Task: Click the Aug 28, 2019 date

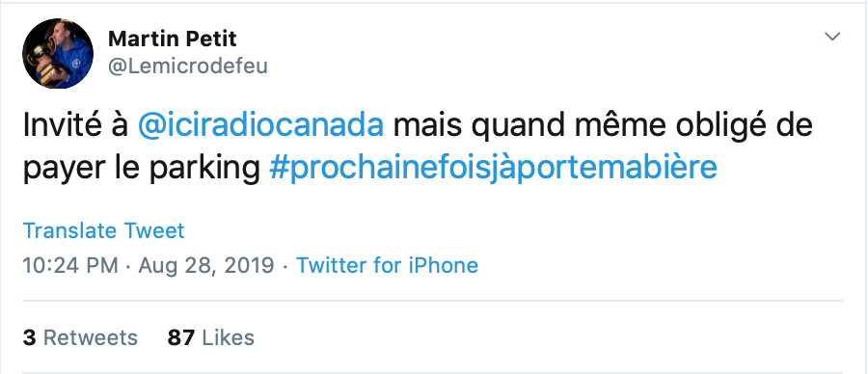Action: pos(206,266)
